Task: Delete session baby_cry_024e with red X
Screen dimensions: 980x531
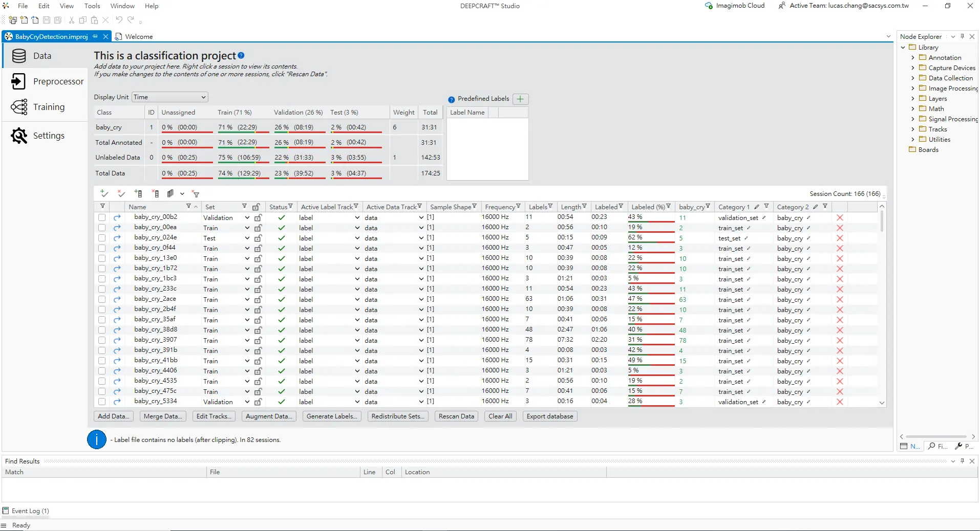Action: [840, 238]
